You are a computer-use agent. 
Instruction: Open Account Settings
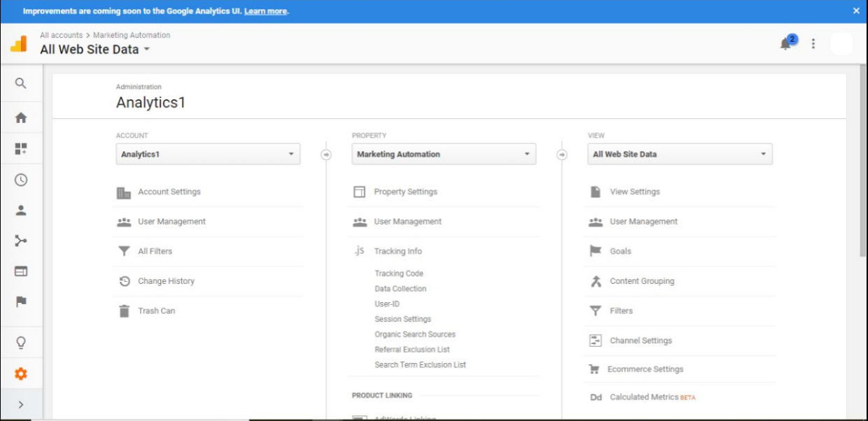169,192
